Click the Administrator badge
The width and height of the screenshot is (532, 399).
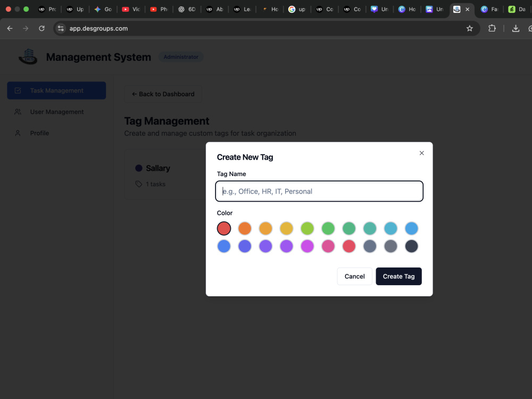point(181,57)
